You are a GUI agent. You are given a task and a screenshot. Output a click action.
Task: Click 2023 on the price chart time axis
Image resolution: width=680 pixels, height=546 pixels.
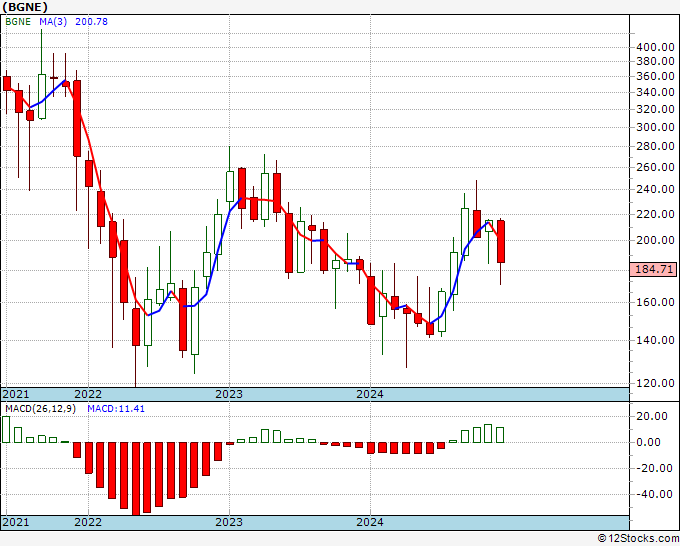coord(229,394)
